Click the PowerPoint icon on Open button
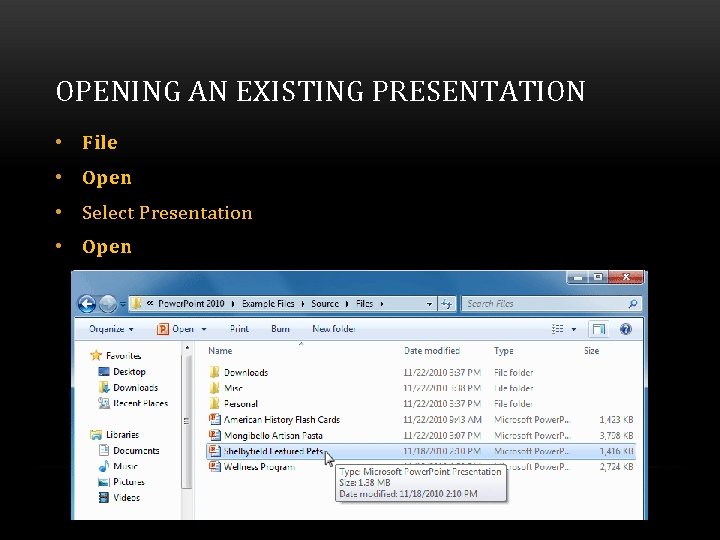720x540 pixels. (163, 329)
